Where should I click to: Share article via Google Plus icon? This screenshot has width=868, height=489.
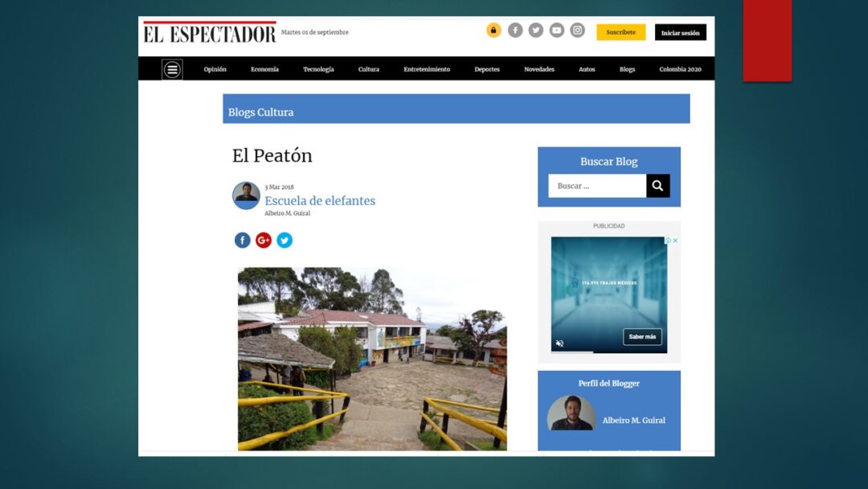[x=264, y=240]
